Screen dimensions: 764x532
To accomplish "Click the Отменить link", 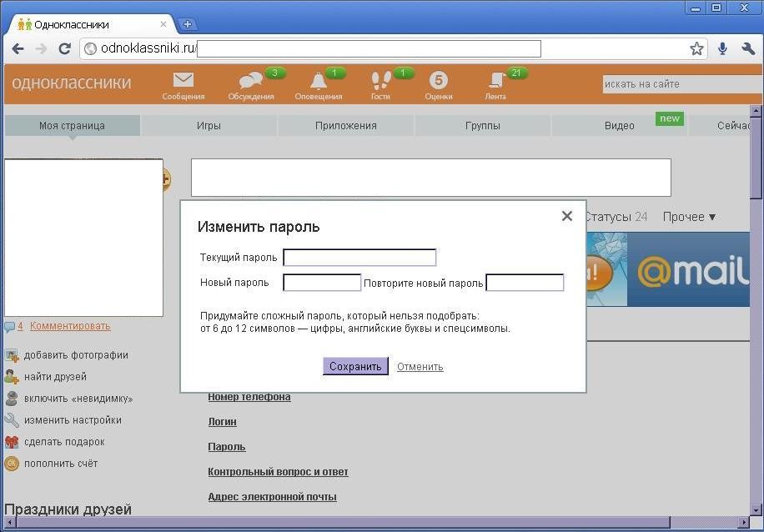I will point(420,367).
